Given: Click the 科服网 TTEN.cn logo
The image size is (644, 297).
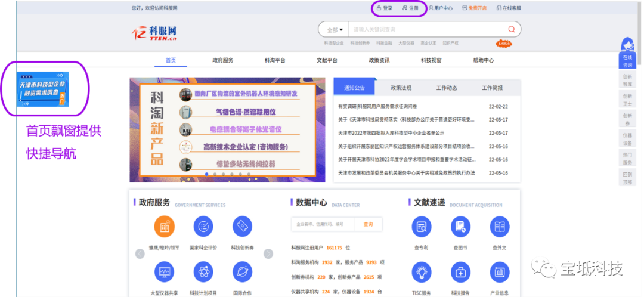Looking at the screenshot, I should (x=154, y=33).
